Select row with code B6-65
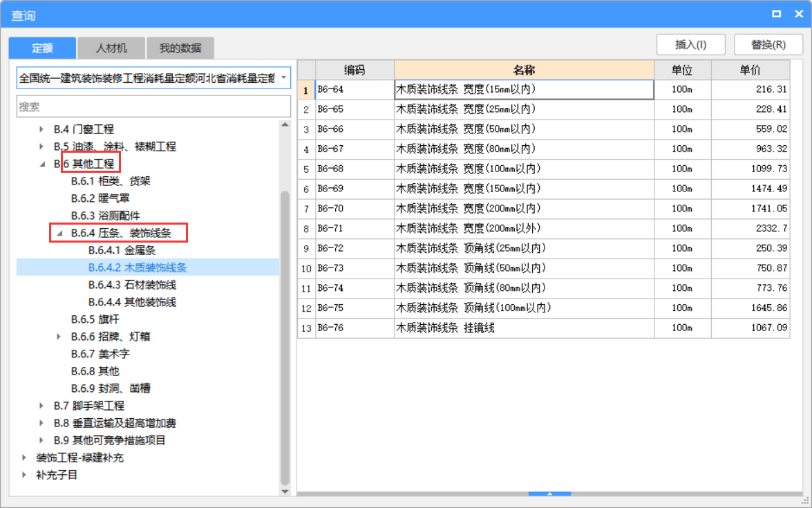The image size is (812, 508). coord(355,109)
